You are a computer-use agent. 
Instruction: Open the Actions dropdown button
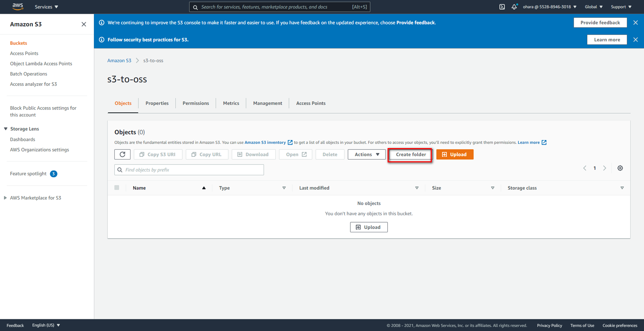367,154
